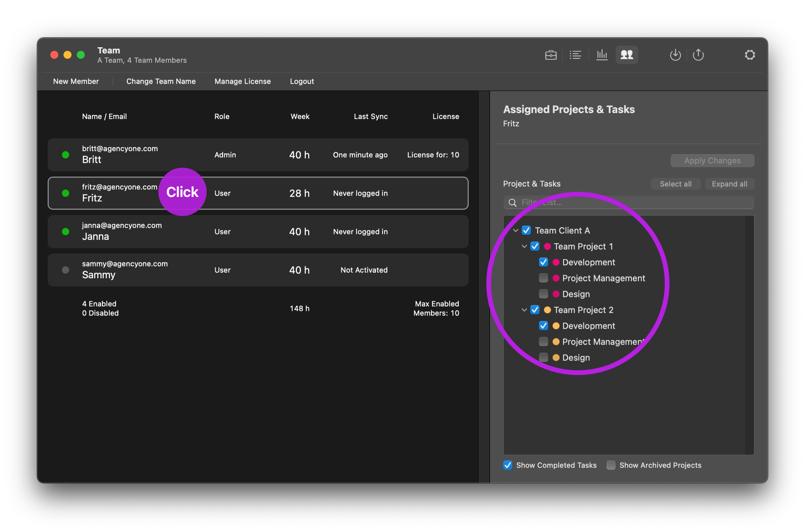Check Design under Team Project 1

tap(543, 294)
